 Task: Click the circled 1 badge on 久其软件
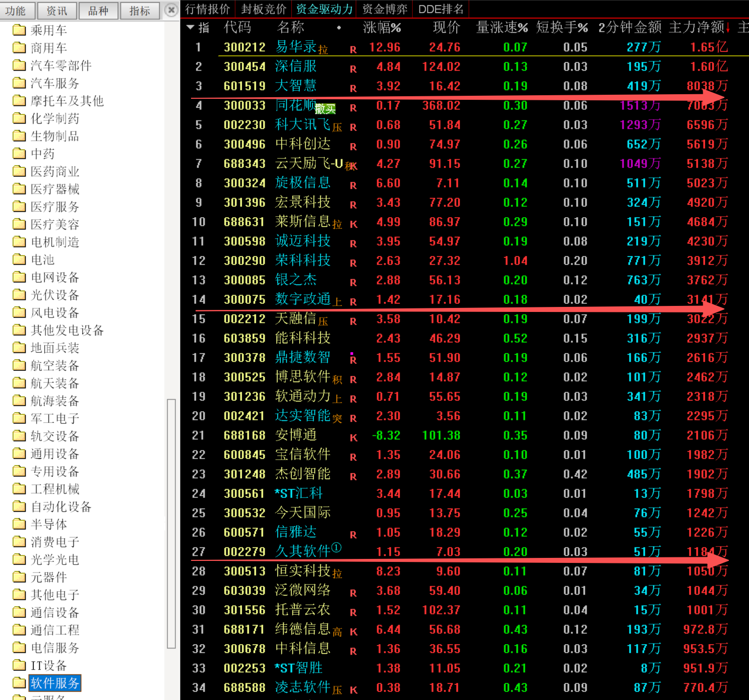(x=337, y=547)
